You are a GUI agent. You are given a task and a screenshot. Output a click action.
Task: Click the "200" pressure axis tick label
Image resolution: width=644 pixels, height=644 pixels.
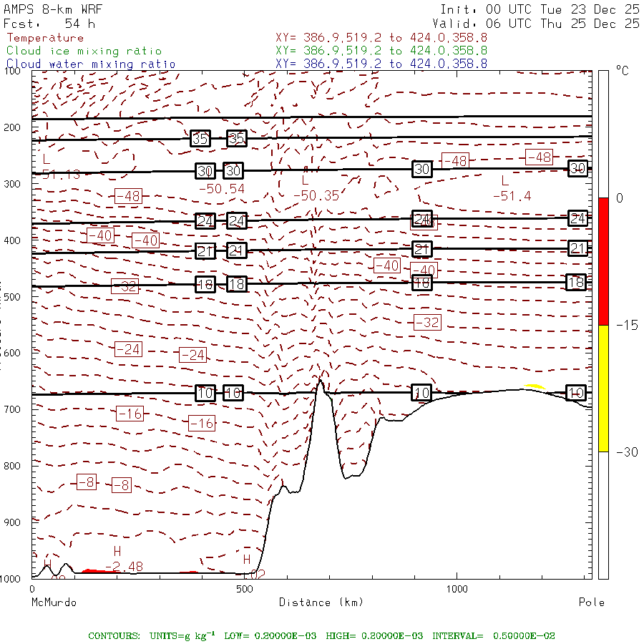click(x=12, y=127)
